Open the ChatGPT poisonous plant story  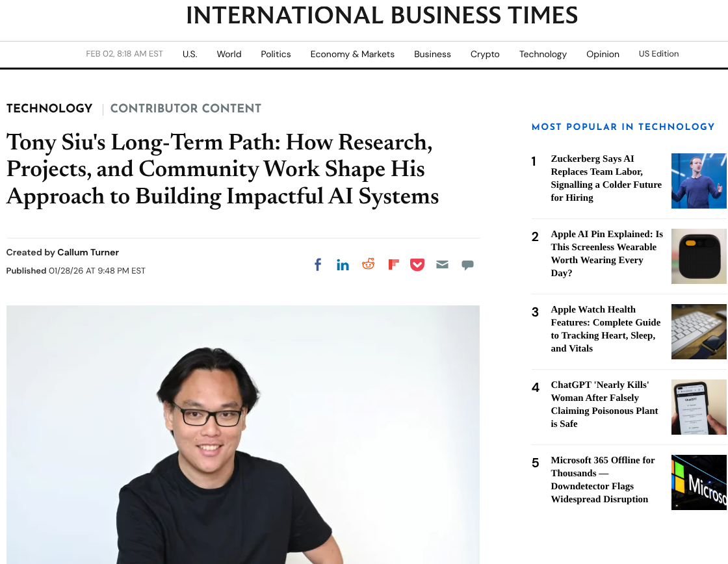coord(604,404)
